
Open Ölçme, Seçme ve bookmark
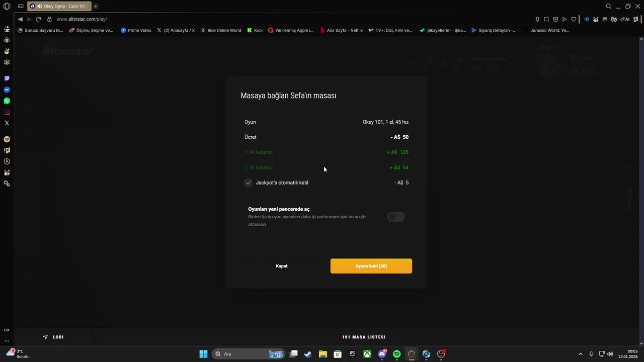tap(91, 30)
